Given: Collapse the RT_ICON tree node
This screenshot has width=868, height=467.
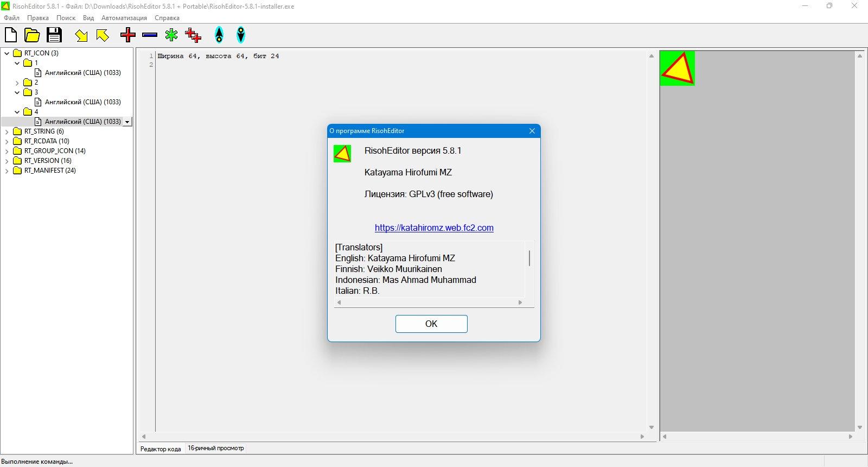Looking at the screenshot, I should (7, 53).
